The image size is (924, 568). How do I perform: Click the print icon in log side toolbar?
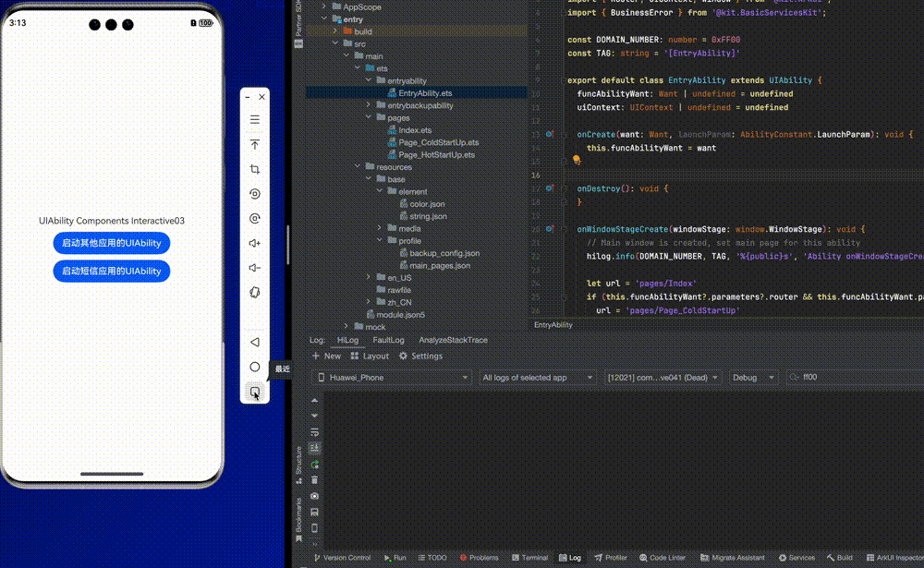click(x=315, y=512)
